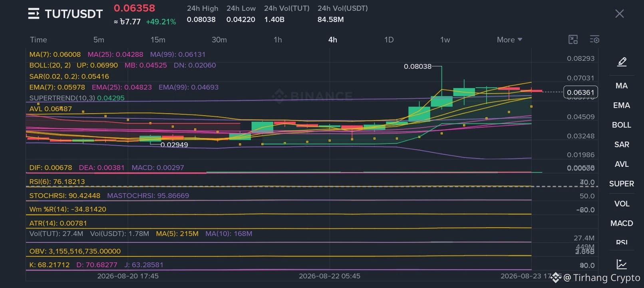Click the 24h High value 0.08038

pos(201,19)
